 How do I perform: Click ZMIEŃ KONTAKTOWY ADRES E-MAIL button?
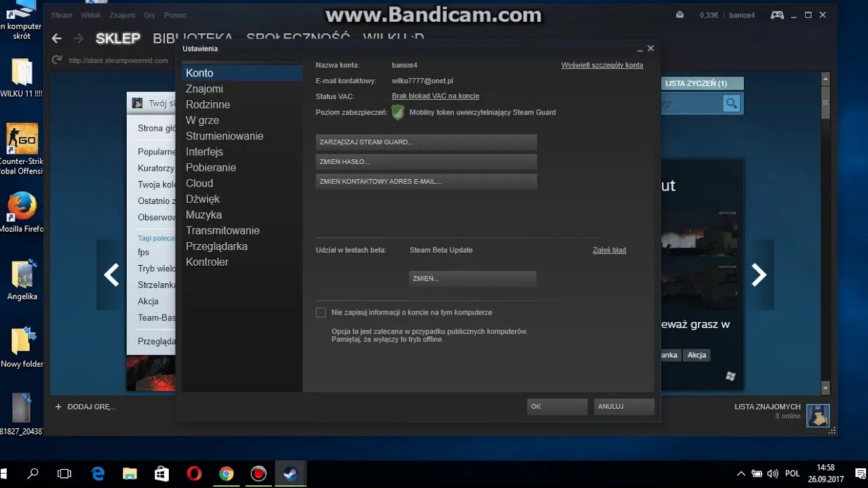coord(426,182)
